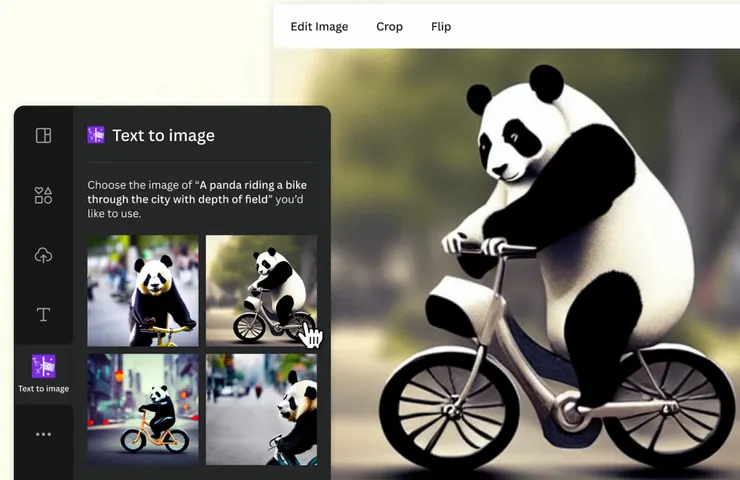Pick the side-view panda on silver bike thumbnail

pos(261,291)
